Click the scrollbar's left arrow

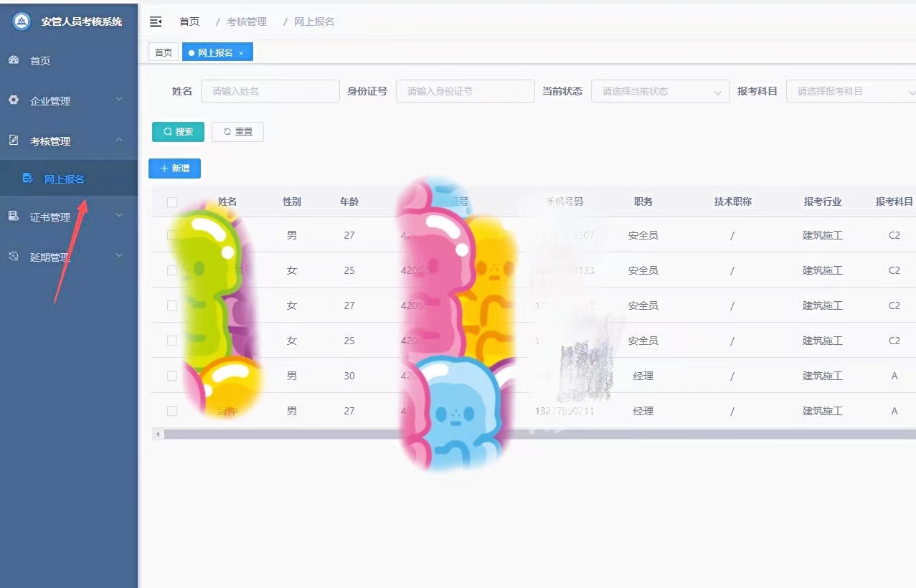[156, 434]
